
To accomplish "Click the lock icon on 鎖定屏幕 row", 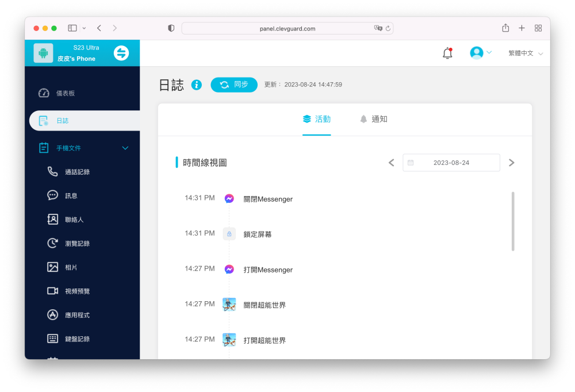I will click(229, 234).
